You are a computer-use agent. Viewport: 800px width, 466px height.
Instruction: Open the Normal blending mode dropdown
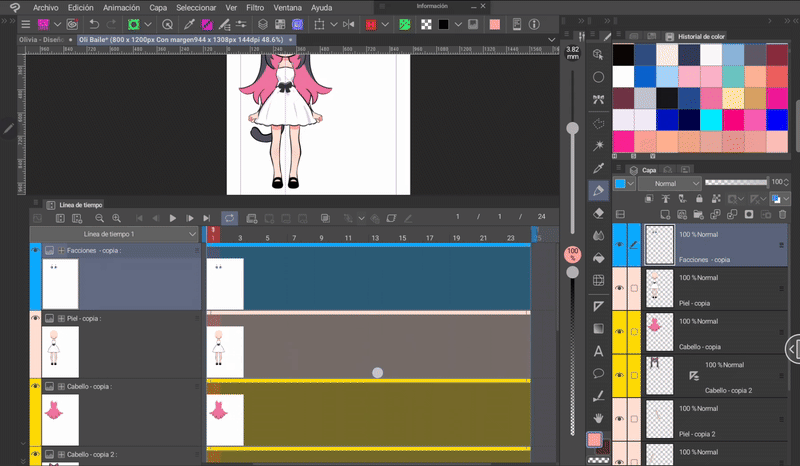click(x=668, y=184)
